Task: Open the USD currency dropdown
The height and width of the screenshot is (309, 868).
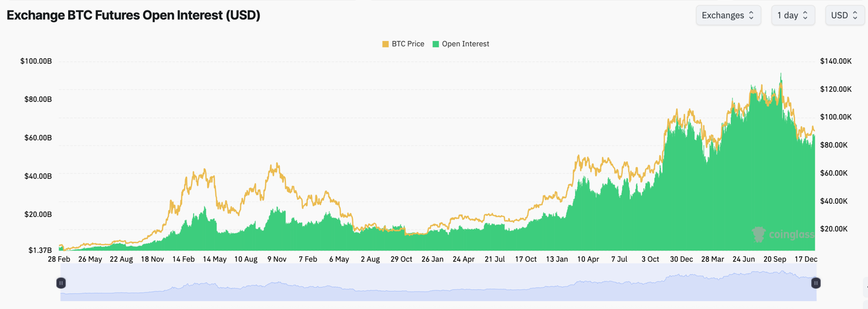Action: [x=844, y=16]
